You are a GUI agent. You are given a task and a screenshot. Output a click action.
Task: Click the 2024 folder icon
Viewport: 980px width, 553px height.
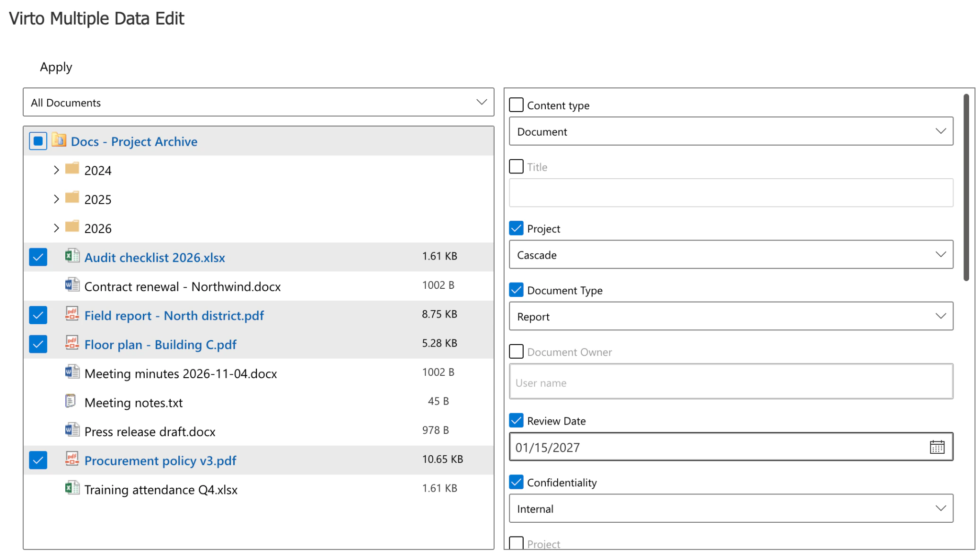coord(72,169)
